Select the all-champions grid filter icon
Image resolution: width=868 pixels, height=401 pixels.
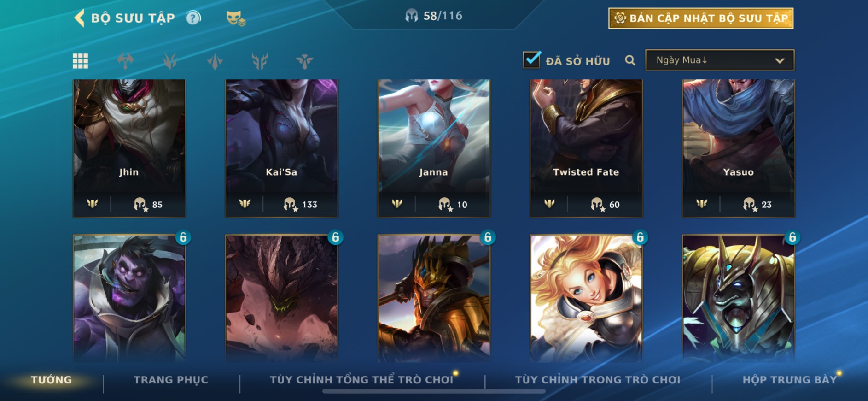click(x=81, y=61)
